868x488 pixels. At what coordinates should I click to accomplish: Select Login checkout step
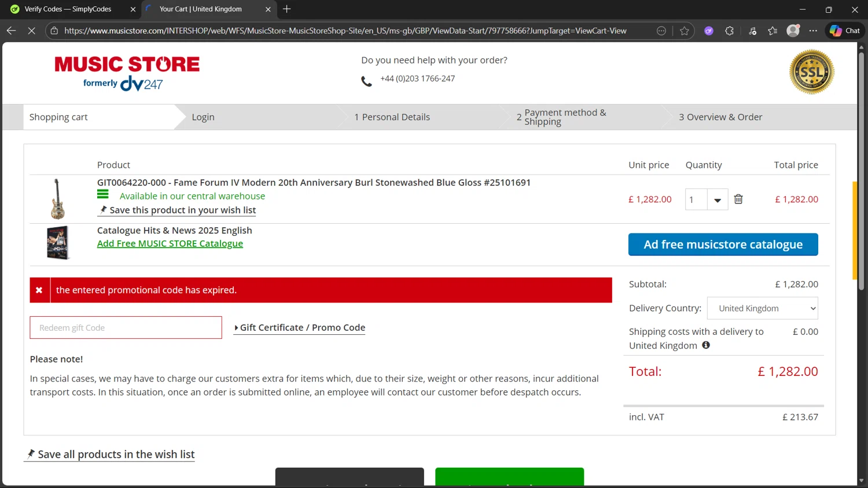(203, 117)
